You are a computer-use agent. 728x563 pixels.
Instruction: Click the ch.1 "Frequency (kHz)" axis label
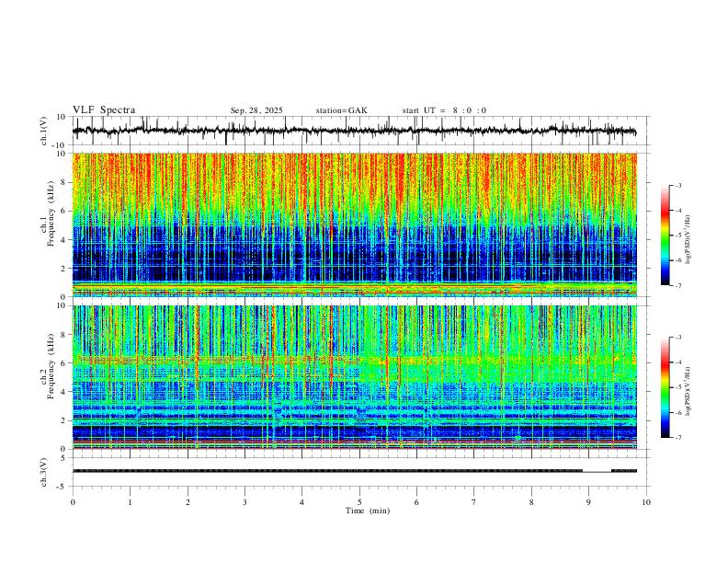tap(51, 214)
